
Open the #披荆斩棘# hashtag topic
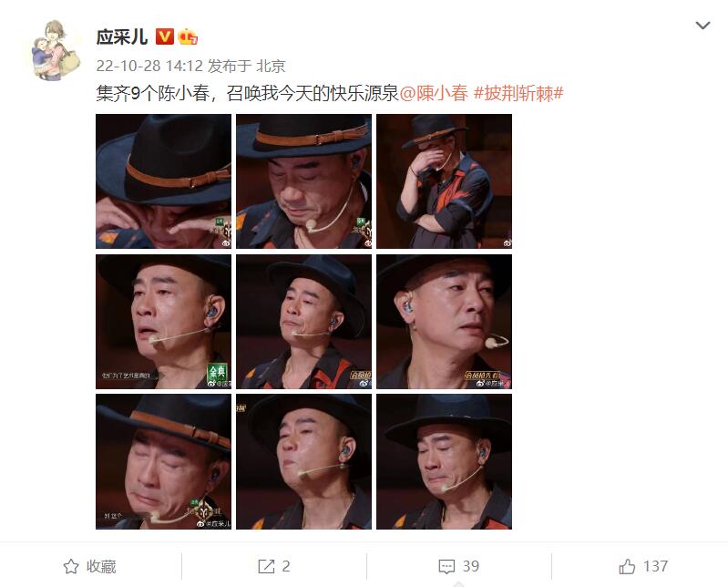pyautogui.click(x=518, y=93)
